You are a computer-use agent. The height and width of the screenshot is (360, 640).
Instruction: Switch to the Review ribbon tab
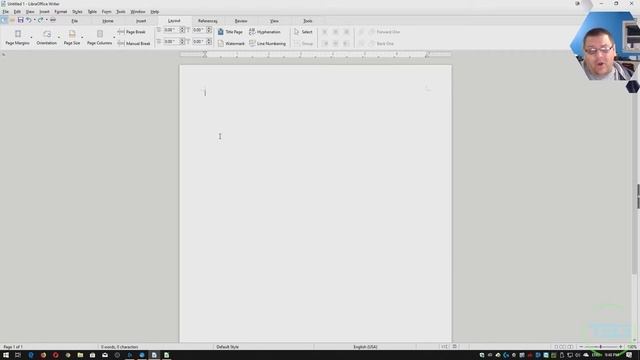[241, 21]
